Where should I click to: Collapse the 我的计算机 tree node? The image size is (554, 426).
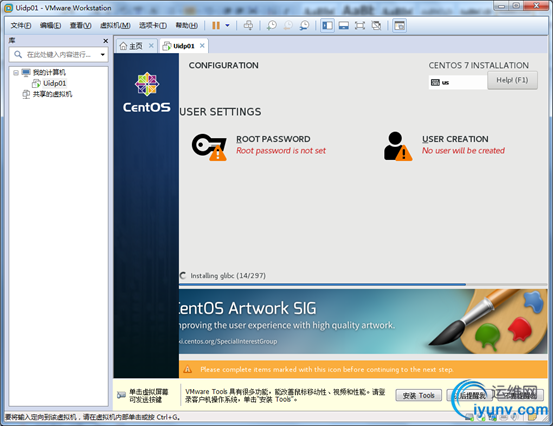16,73
